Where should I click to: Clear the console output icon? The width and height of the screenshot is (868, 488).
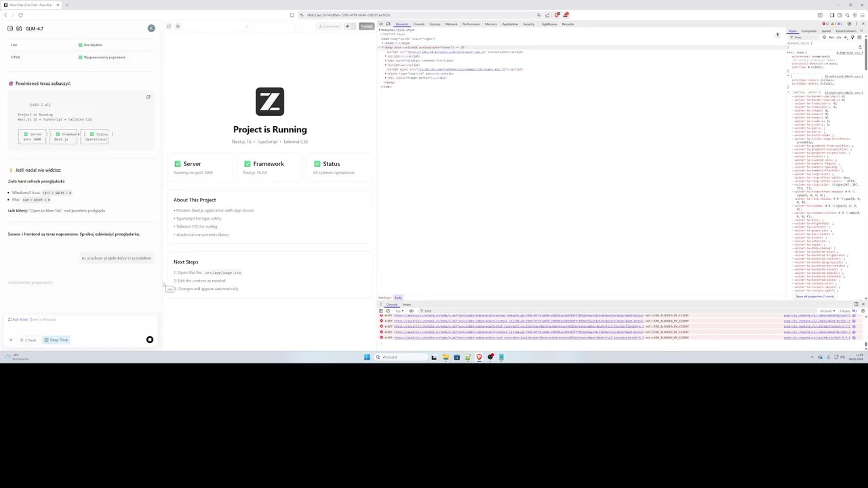tap(388, 310)
